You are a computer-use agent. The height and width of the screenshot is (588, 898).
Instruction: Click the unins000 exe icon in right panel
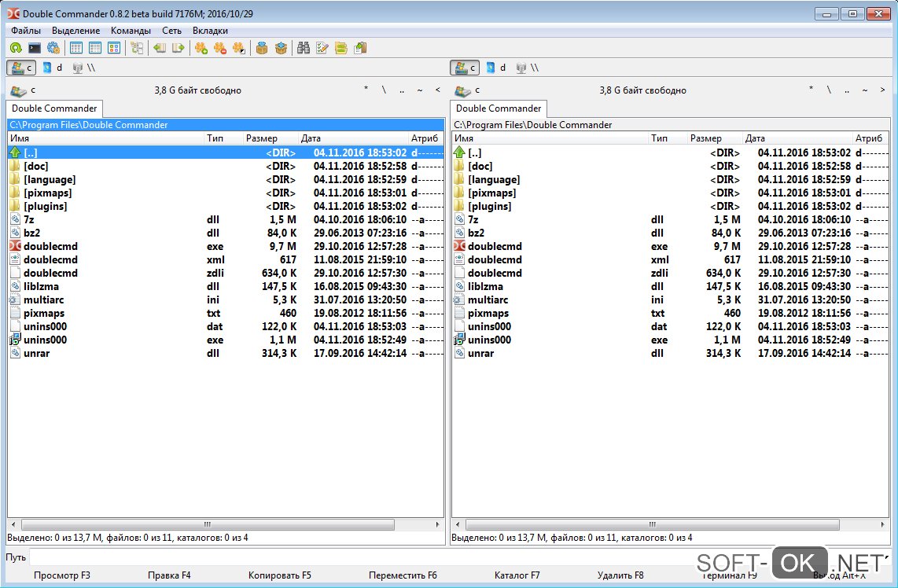459,340
